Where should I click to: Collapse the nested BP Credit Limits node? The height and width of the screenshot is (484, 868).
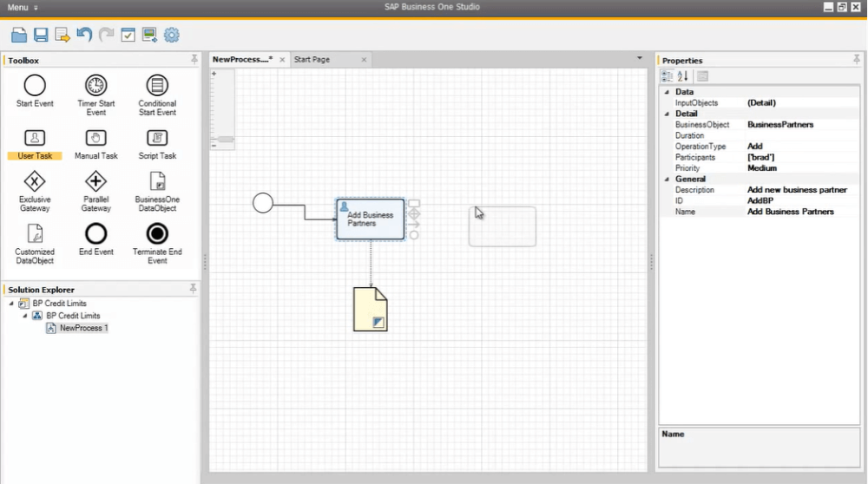click(x=24, y=316)
